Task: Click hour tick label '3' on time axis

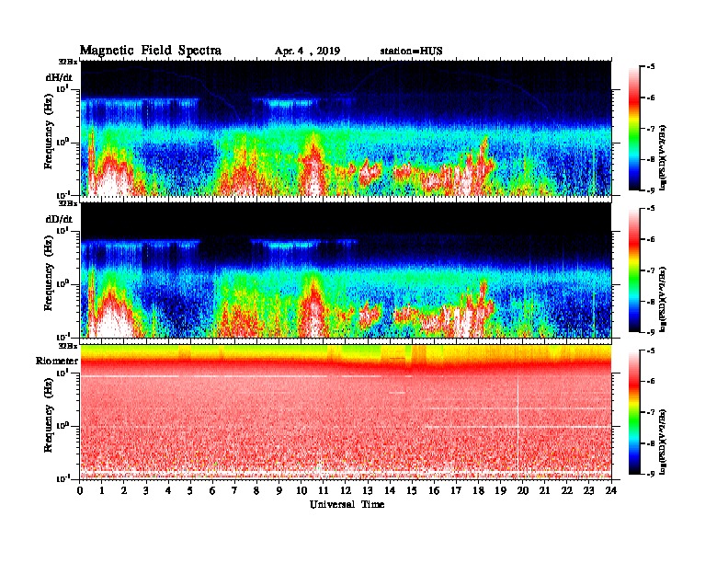Action: (x=147, y=491)
